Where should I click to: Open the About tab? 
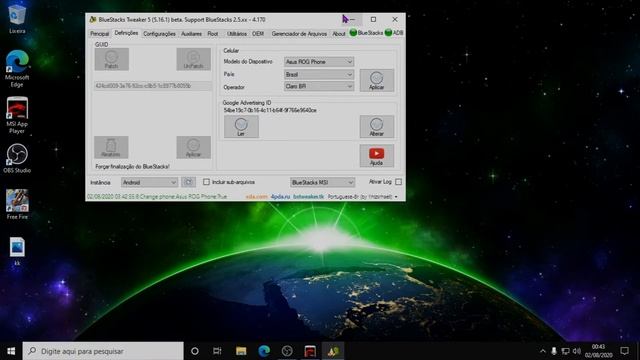pyautogui.click(x=339, y=34)
